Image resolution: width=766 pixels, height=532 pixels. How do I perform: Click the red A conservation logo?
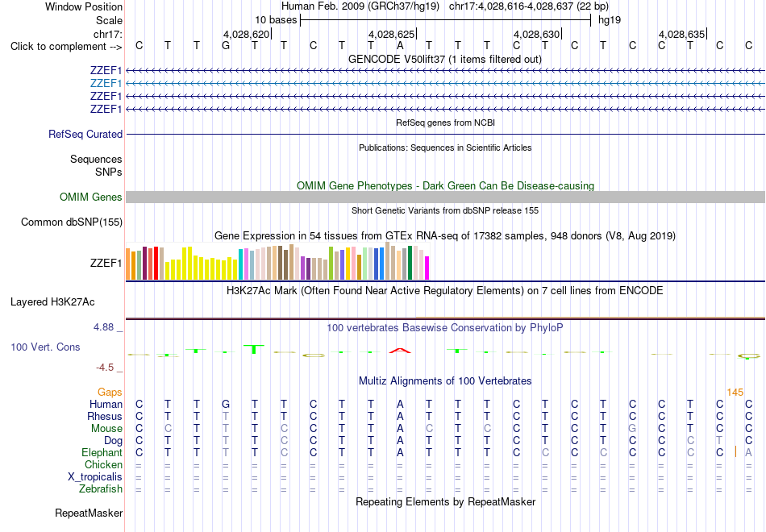(x=400, y=351)
